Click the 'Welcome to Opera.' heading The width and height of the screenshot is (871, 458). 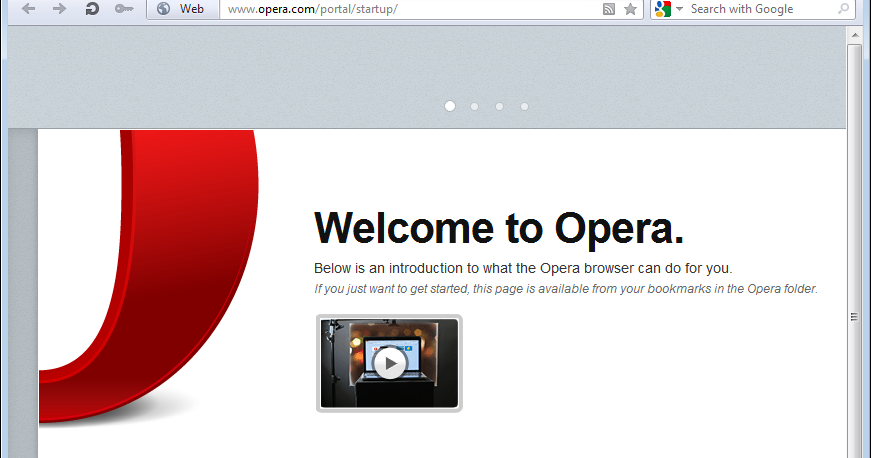tap(499, 228)
